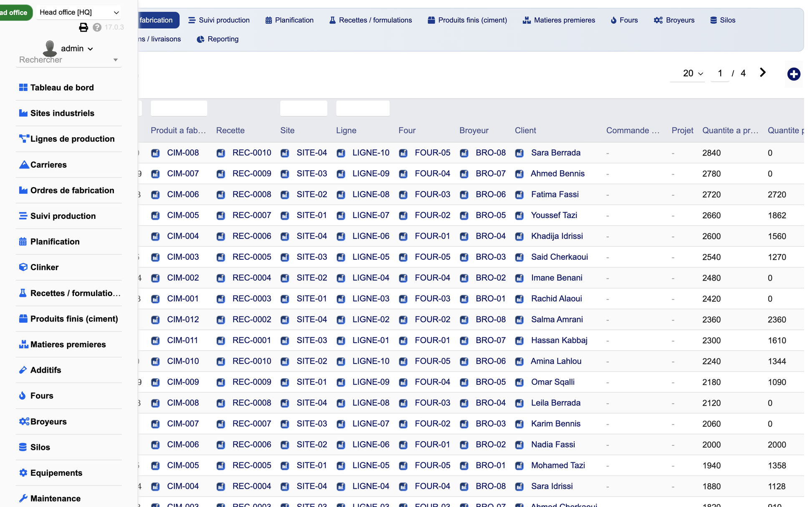The image size is (812, 507).
Task: Open the Matieres premieres top tab
Action: click(559, 20)
